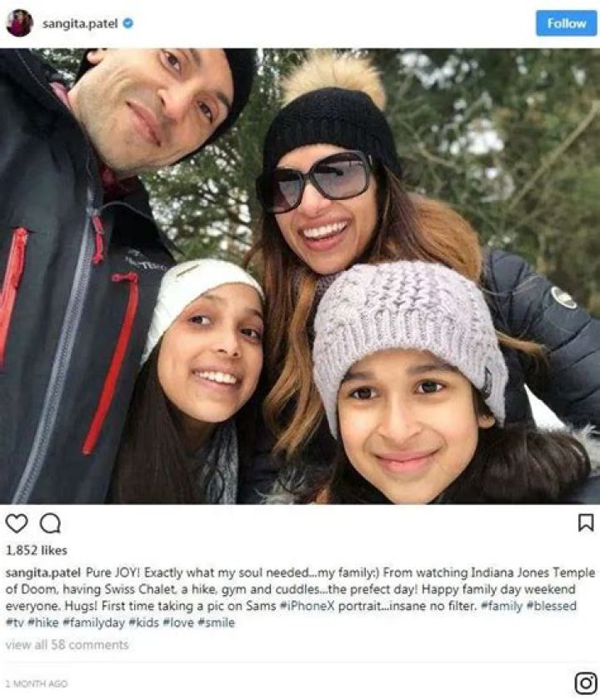The height and width of the screenshot is (700, 600).
Task: Click the 1 MONTH AGO timestamp
Action: [x=37, y=683]
